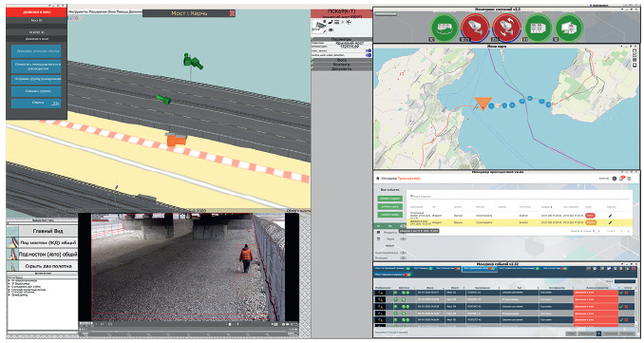Open the red camera alarm status circle
The image size is (644, 343).
(475, 28)
